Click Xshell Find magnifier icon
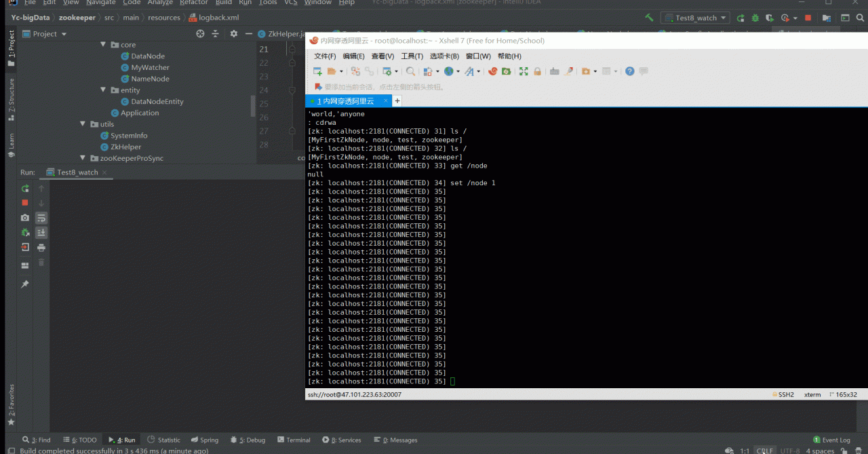The width and height of the screenshot is (868, 454). 410,71
